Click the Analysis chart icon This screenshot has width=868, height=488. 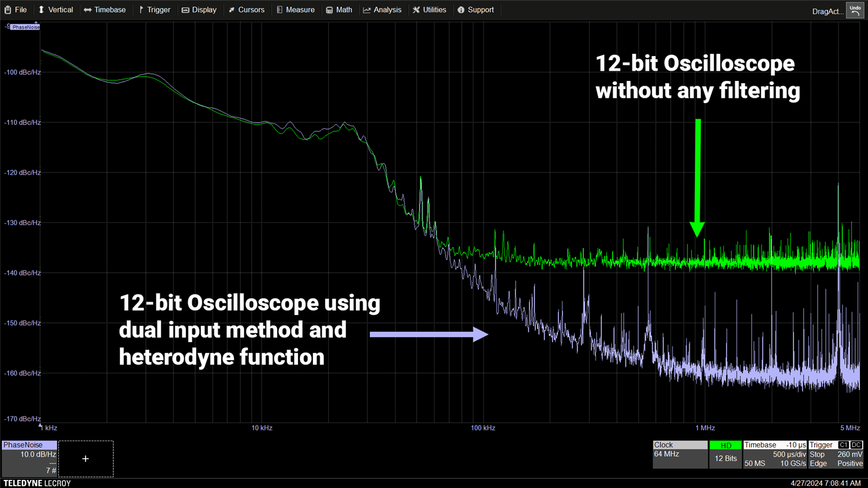[x=367, y=10]
